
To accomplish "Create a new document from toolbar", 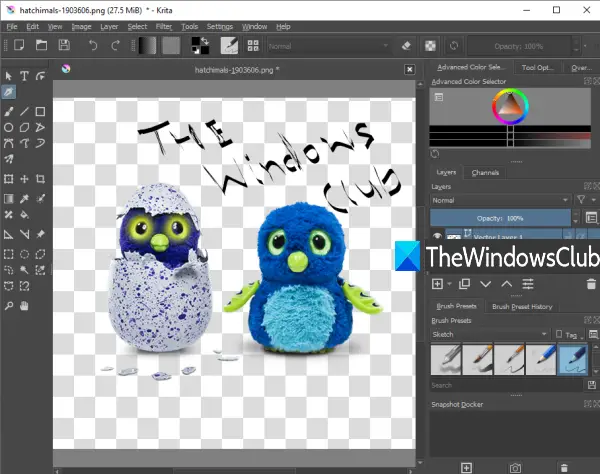I will [19, 46].
